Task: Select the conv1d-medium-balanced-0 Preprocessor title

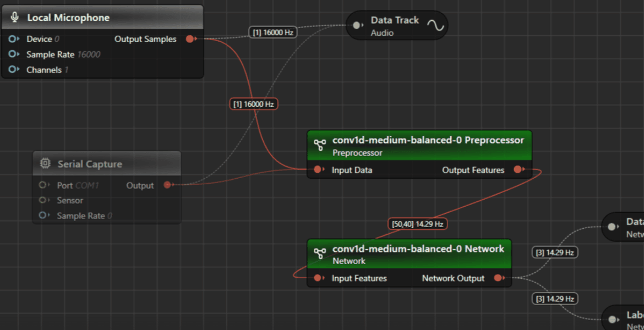Action: pyautogui.click(x=428, y=140)
